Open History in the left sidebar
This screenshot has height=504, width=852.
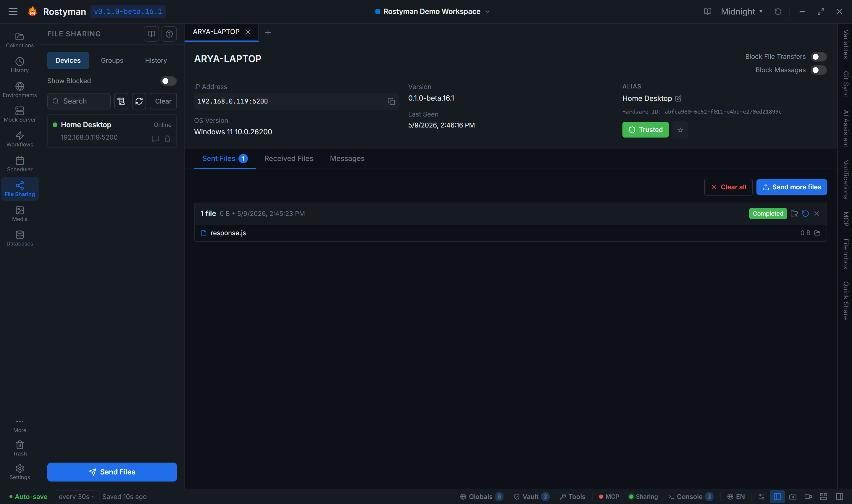(20, 65)
